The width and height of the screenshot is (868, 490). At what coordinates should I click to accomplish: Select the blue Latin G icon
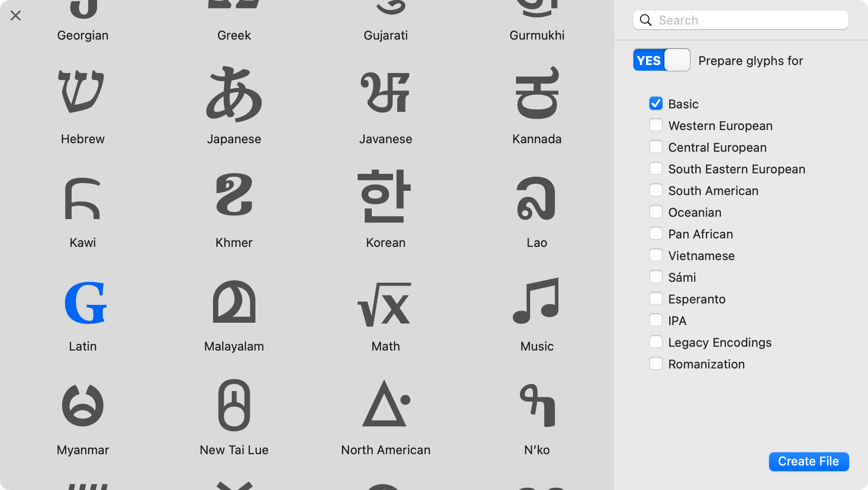click(85, 303)
